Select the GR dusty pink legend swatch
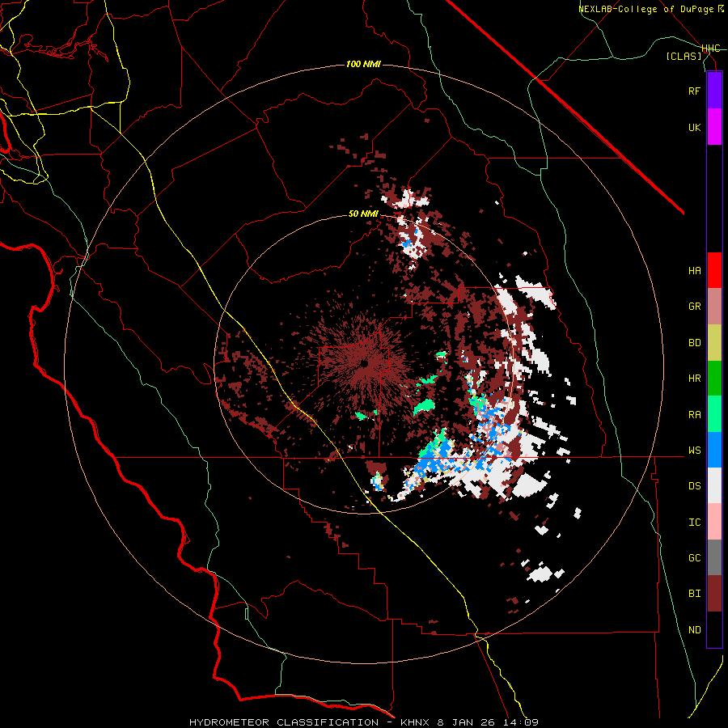Viewport: 728px width, 728px height. (x=714, y=306)
